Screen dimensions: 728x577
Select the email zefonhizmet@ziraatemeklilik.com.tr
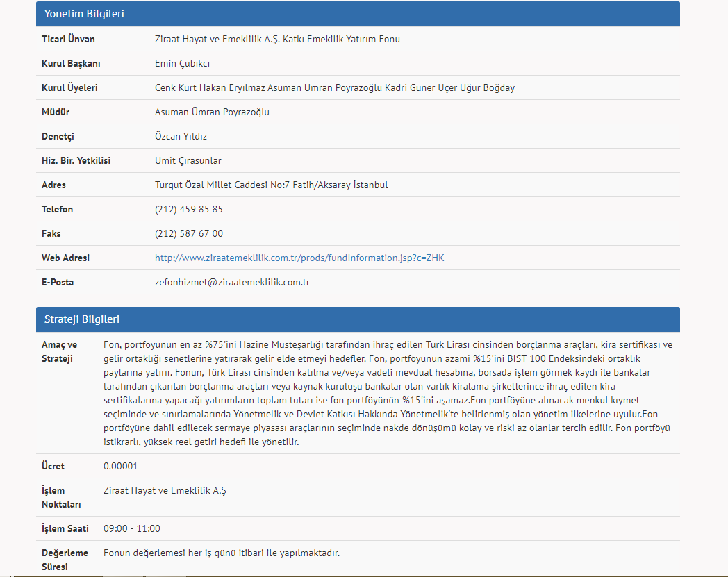pyautogui.click(x=232, y=282)
